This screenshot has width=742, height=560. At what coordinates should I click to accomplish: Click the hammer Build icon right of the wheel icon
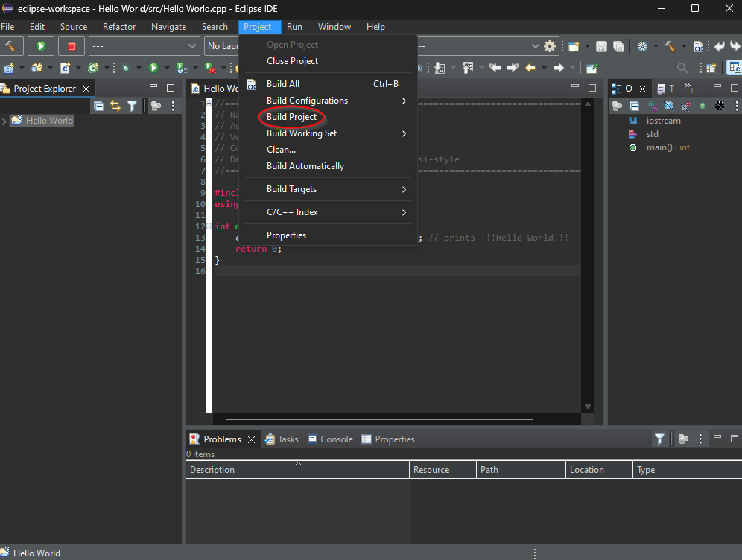670,46
